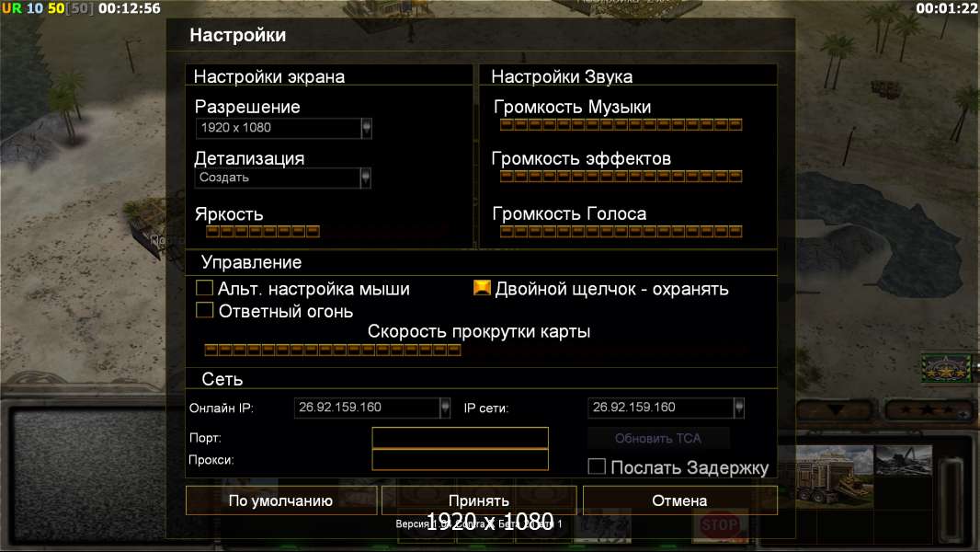Screen dimensions: 980x552
Task: Expand the IP сети dropdown arrow
Action: point(739,408)
